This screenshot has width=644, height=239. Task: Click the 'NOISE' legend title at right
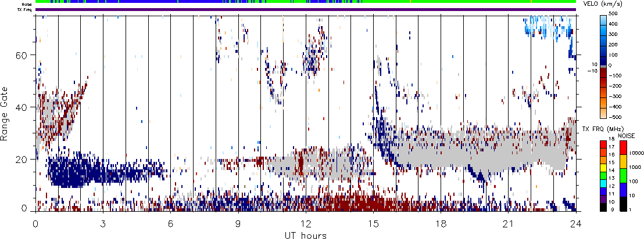point(627,135)
